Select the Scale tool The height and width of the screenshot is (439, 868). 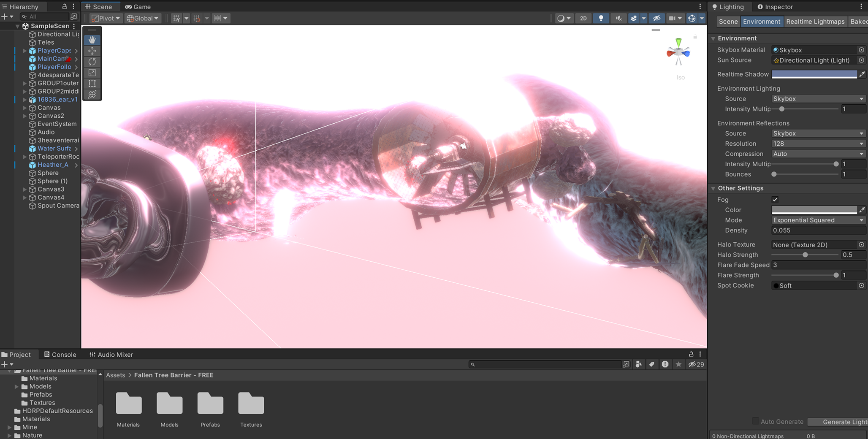pyautogui.click(x=92, y=73)
